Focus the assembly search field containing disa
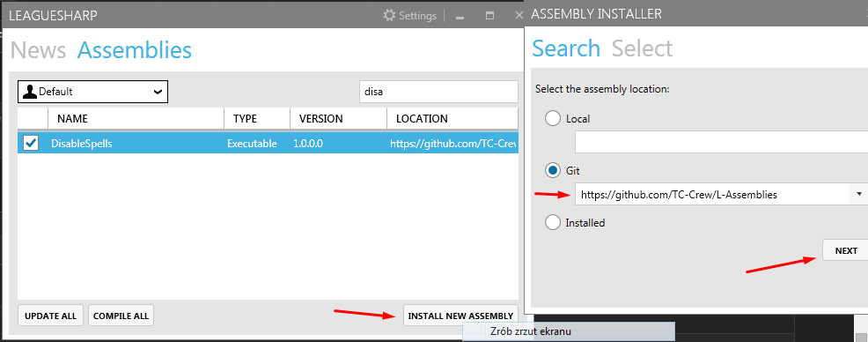The height and width of the screenshot is (342, 868). click(438, 92)
